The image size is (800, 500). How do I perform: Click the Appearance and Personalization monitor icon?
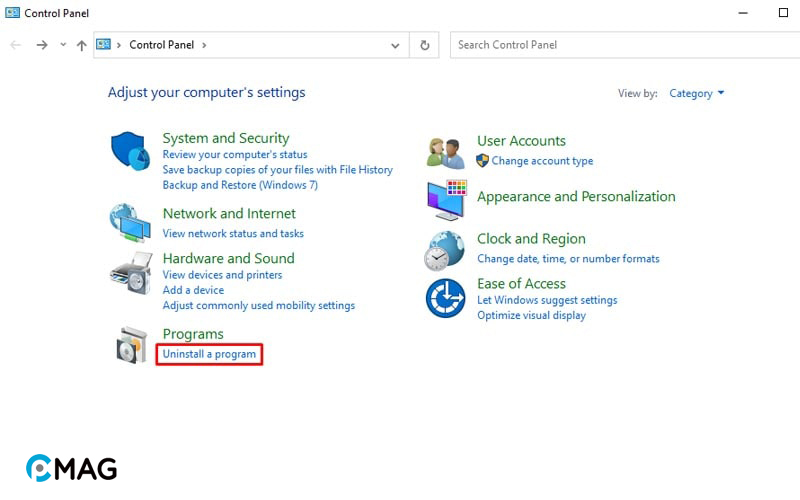[446, 200]
